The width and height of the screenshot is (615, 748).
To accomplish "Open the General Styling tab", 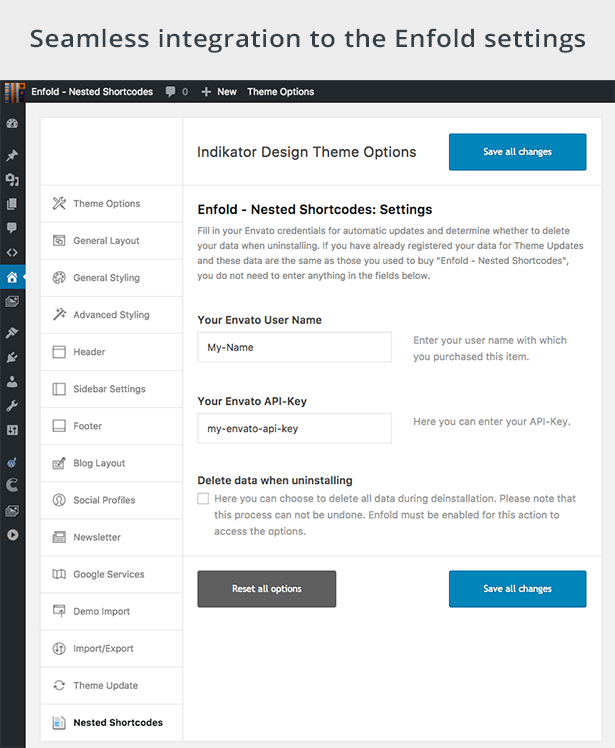I will (112, 278).
